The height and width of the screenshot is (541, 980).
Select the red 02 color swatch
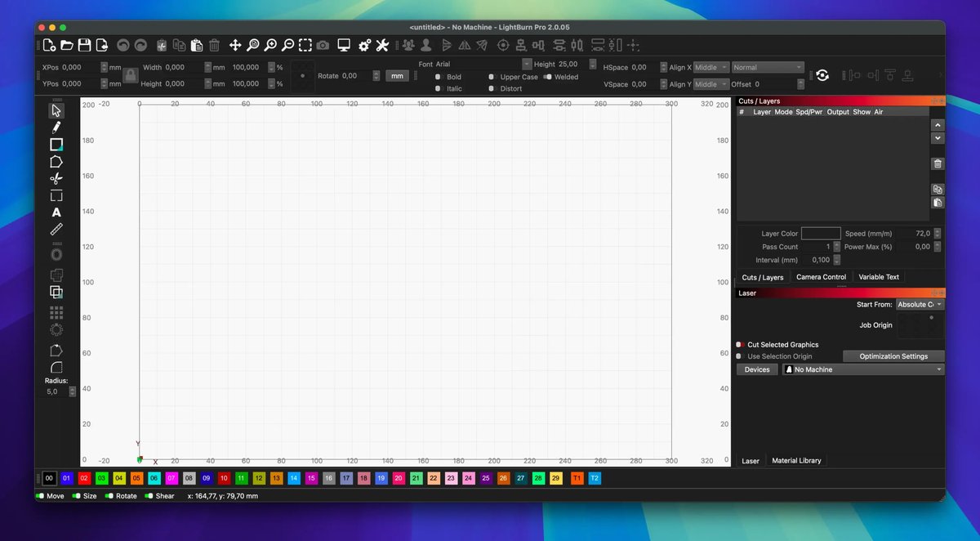coord(85,478)
